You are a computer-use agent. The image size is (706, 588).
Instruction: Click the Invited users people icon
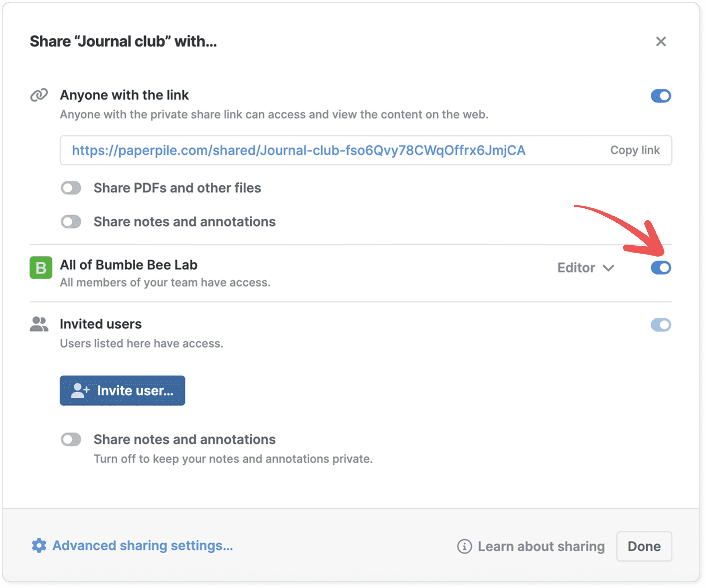(x=39, y=324)
